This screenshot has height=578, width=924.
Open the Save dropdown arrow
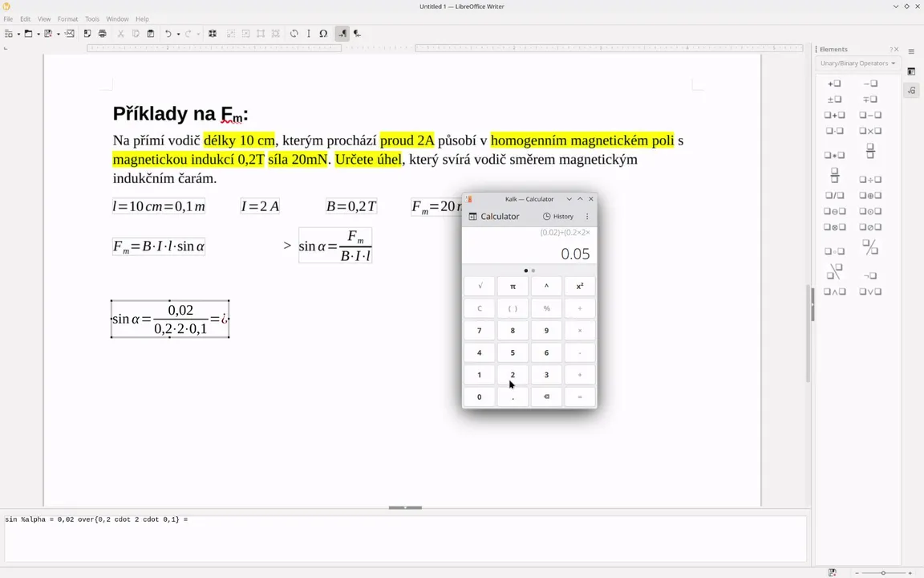(59, 35)
